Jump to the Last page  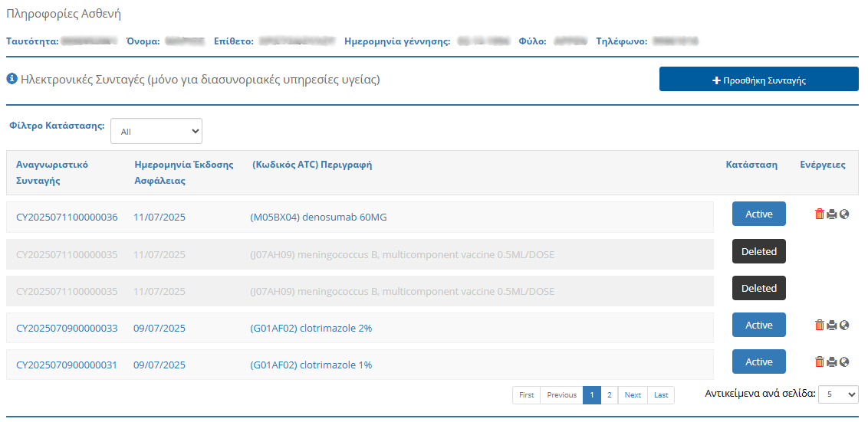coord(661,395)
